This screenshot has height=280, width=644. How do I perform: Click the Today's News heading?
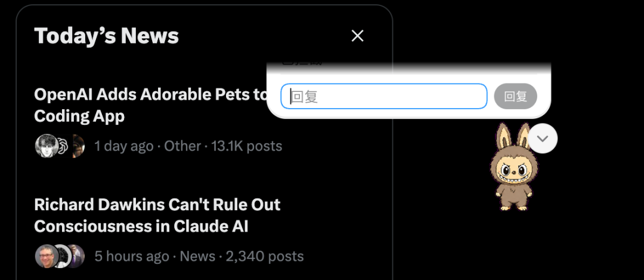(106, 36)
